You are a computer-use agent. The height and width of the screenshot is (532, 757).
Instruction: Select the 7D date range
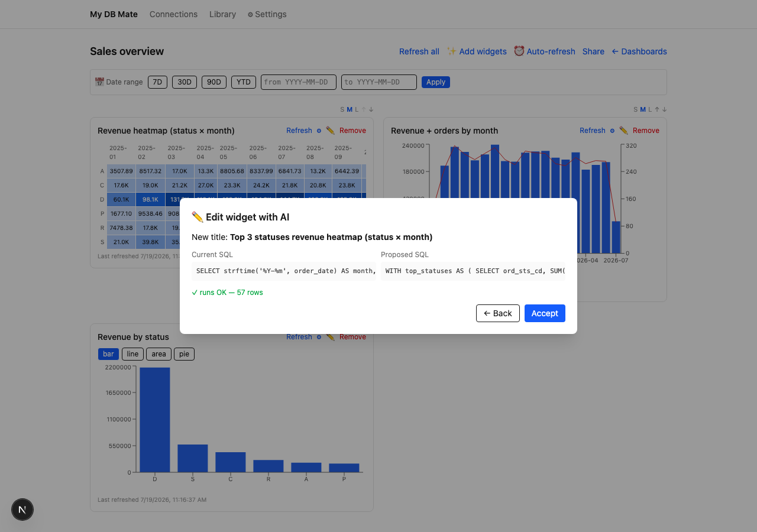[x=158, y=82]
